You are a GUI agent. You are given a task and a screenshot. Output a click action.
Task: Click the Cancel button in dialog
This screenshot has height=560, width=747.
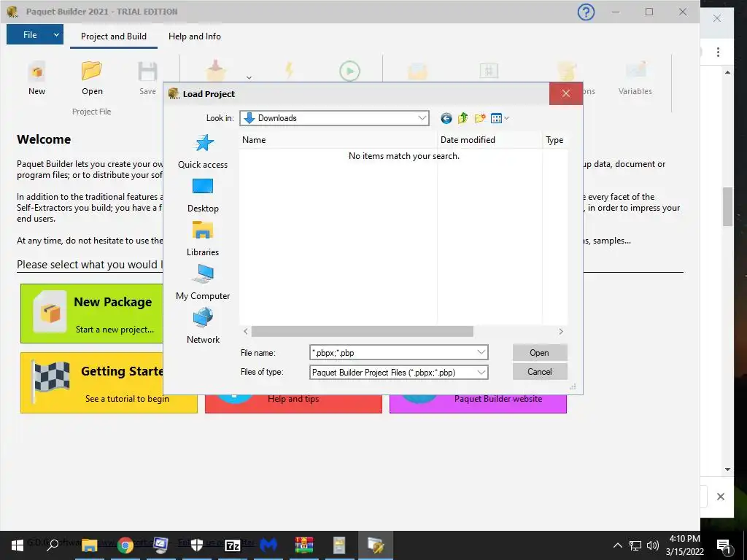539,372
